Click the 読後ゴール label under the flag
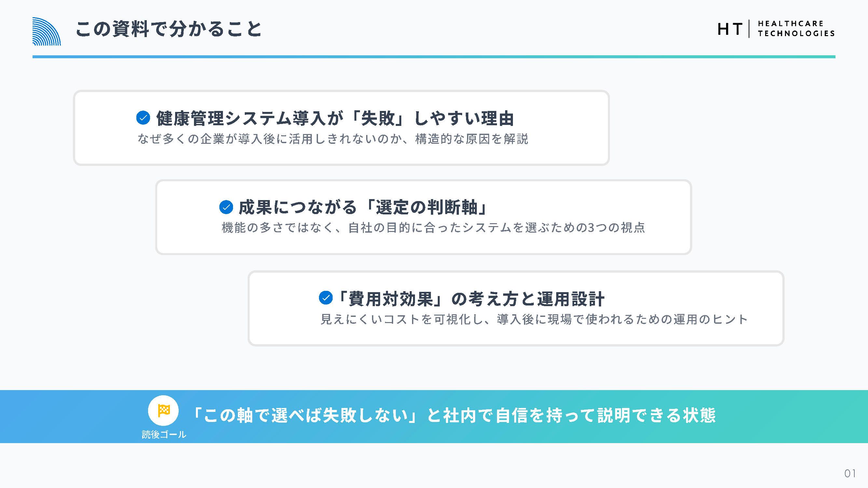 click(x=164, y=434)
